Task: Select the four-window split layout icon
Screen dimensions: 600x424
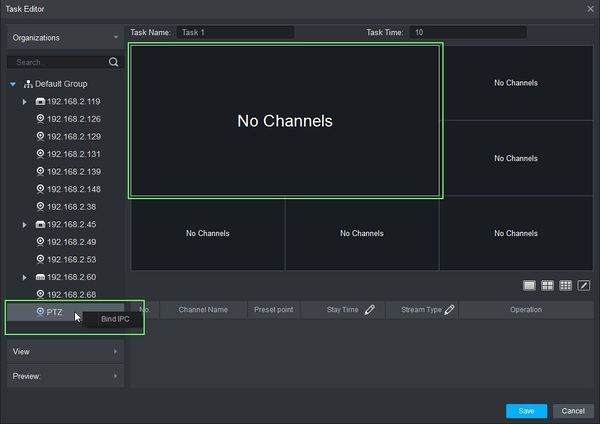Action: 547,285
